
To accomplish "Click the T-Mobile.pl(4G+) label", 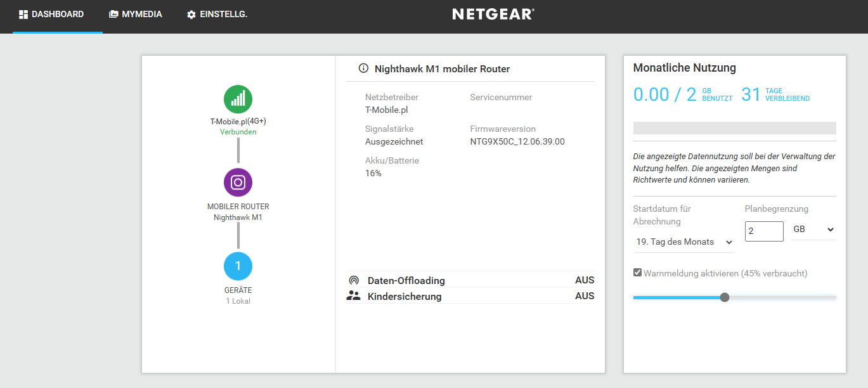I will [x=238, y=121].
